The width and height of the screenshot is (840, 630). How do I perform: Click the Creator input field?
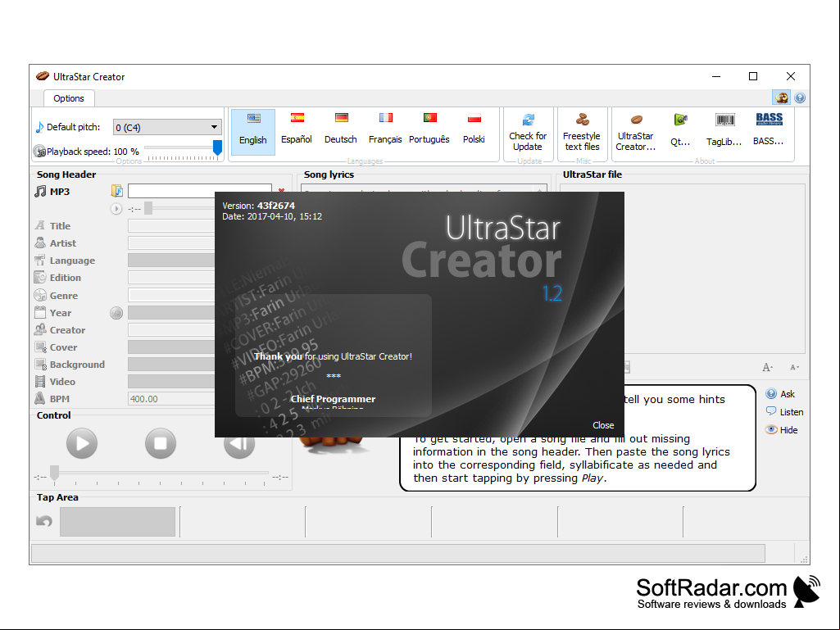[171, 330]
